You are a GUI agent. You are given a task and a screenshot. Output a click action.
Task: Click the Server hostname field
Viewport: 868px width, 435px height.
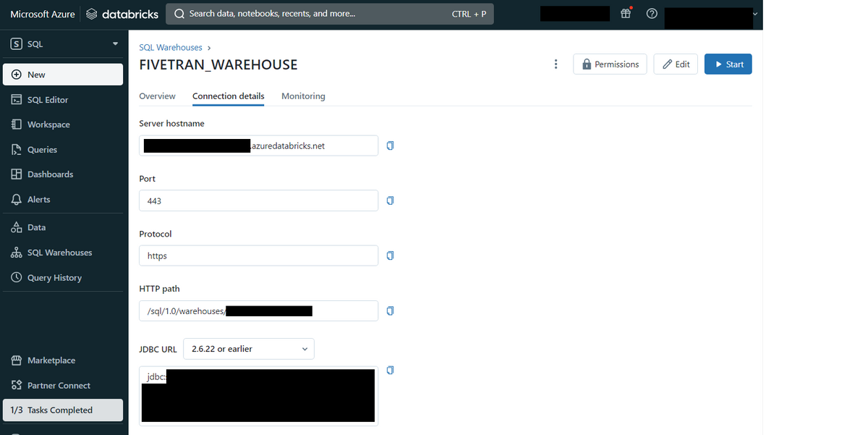coord(258,145)
